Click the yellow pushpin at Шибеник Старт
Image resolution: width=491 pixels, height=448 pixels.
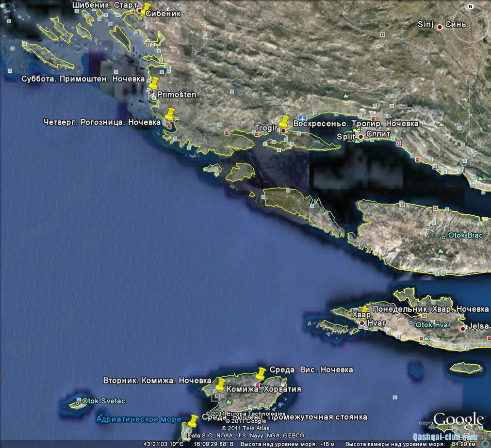coord(144,6)
